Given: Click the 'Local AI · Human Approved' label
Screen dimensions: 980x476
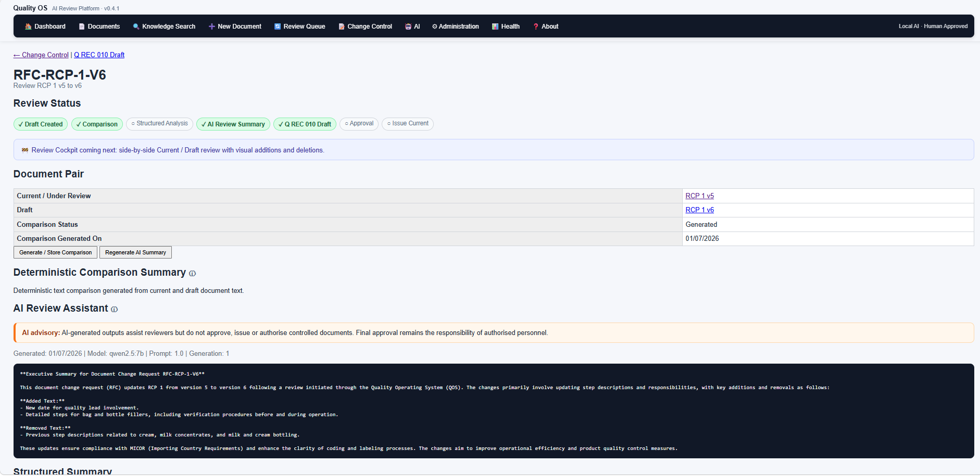Looking at the screenshot, I should pyautogui.click(x=933, y=27).
